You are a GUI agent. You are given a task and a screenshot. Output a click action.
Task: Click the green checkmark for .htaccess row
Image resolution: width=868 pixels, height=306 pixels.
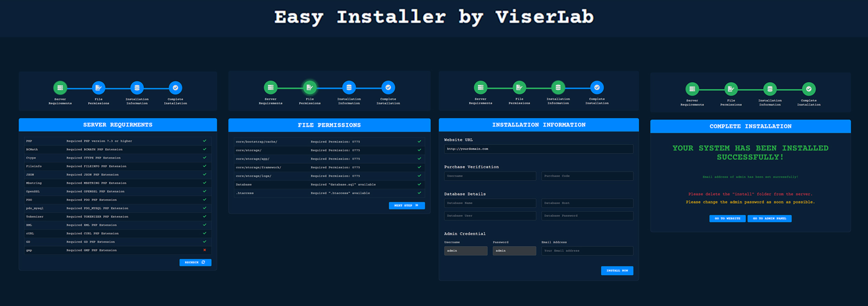(x=419, y=193)
